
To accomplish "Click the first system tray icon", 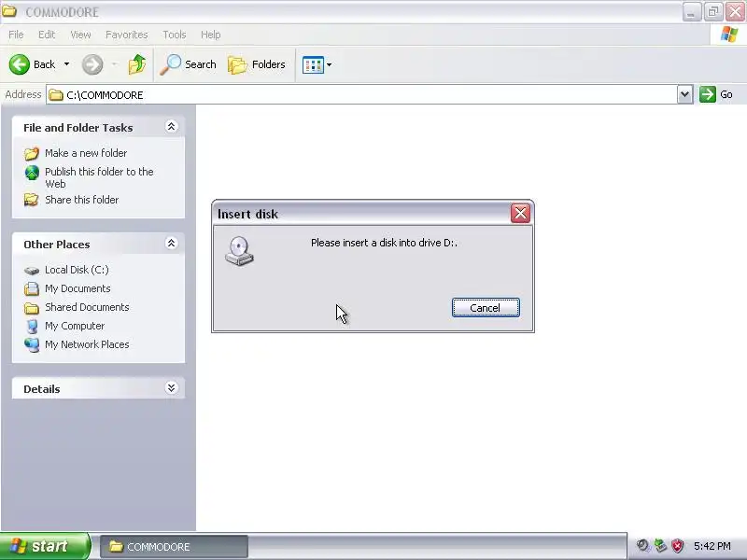I will coord(643,546).
